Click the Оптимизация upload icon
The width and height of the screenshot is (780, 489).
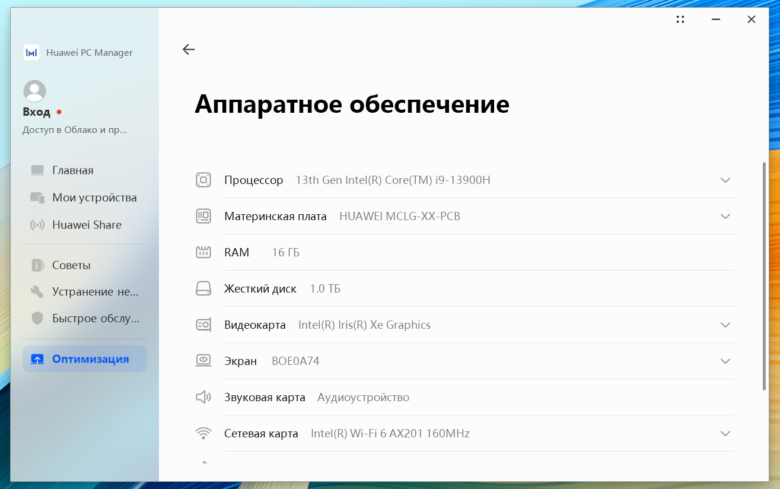pyautogui.click(x=37, y=359)
